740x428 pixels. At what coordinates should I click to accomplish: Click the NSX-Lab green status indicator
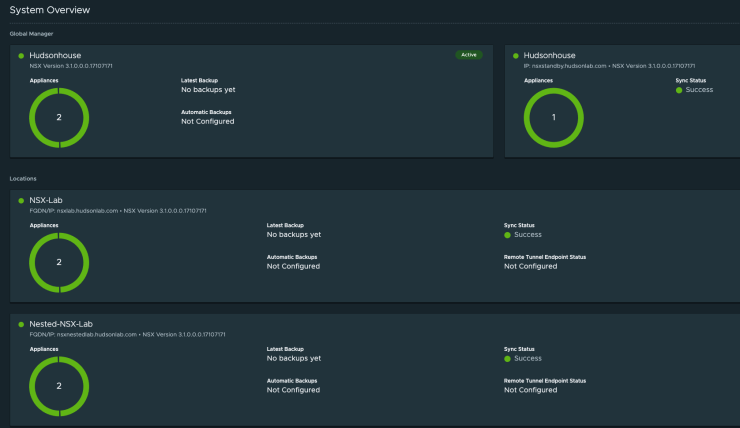[21, 201]
